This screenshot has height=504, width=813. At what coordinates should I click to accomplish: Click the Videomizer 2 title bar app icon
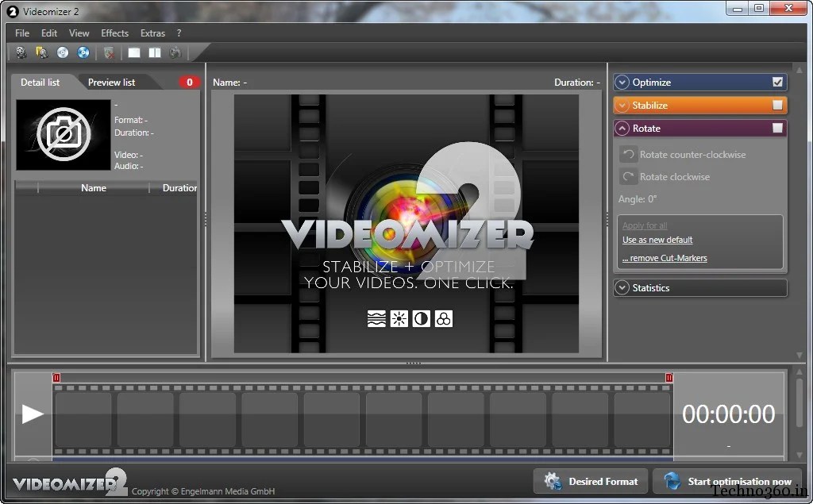click(x=13, y=11)
